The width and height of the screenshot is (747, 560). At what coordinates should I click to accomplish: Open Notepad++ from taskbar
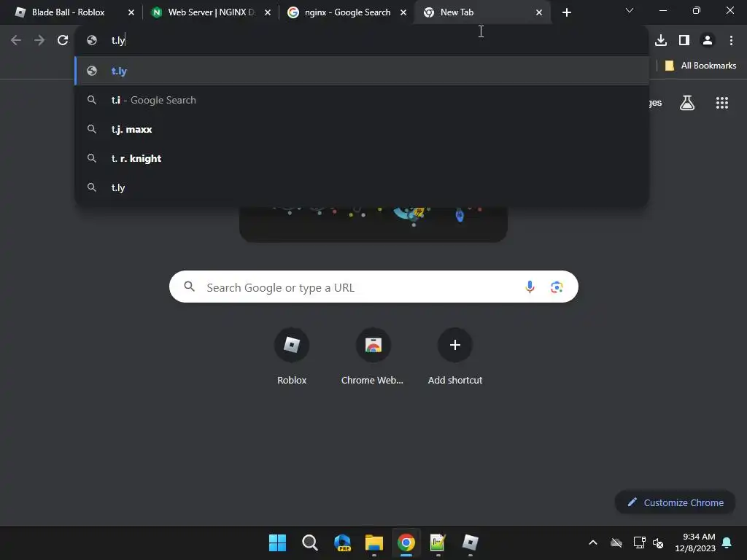[438, 542]
